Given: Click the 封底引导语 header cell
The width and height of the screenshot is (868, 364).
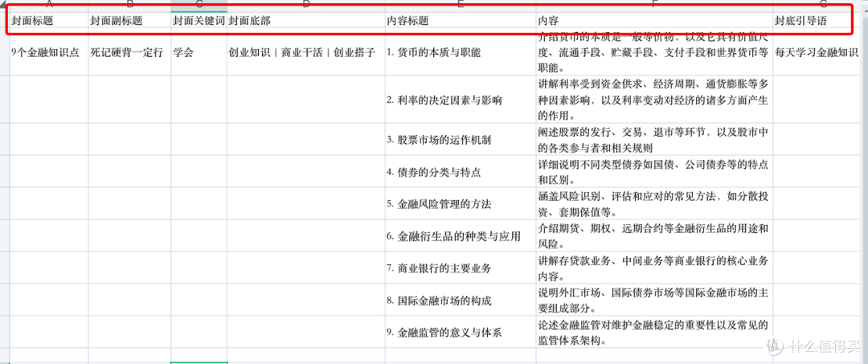Looking at the screenshot, I should pyautogui.click(x=816, y=20).
